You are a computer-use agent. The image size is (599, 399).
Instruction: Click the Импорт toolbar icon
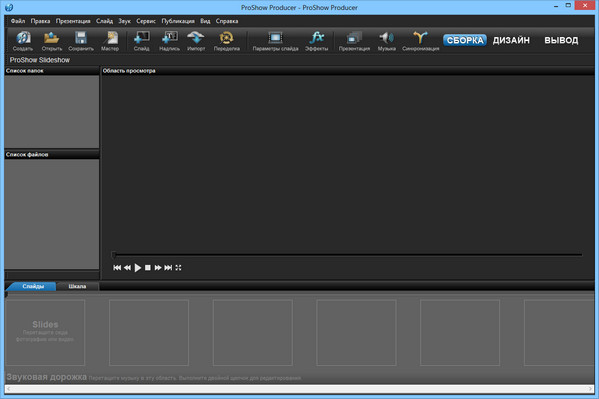pyautogui.click(x=196, y=41)
